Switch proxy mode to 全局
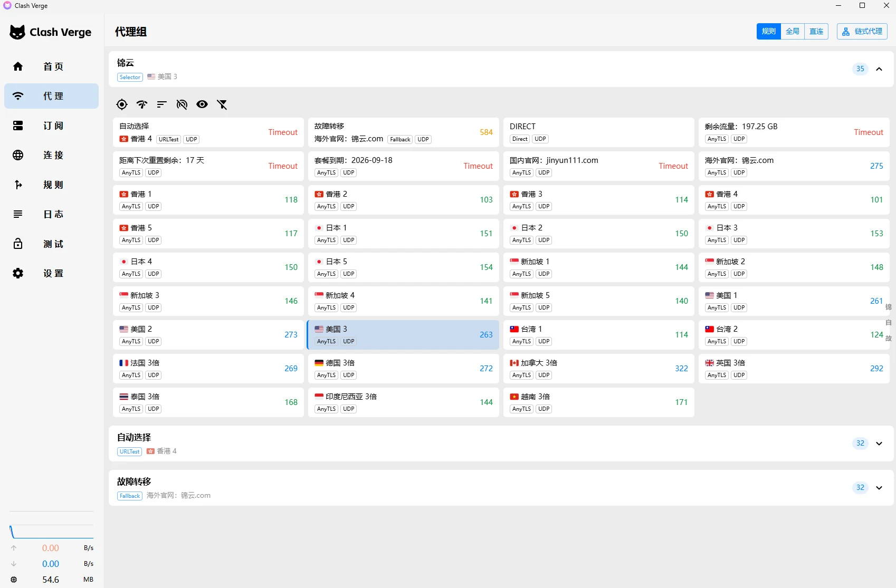 point(793,32)
